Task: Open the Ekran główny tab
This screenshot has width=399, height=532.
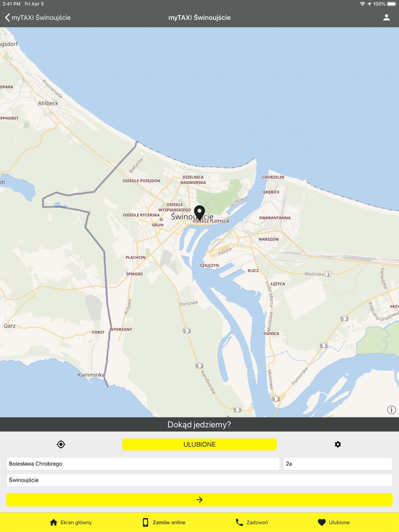Action: (x=71, y=522)
